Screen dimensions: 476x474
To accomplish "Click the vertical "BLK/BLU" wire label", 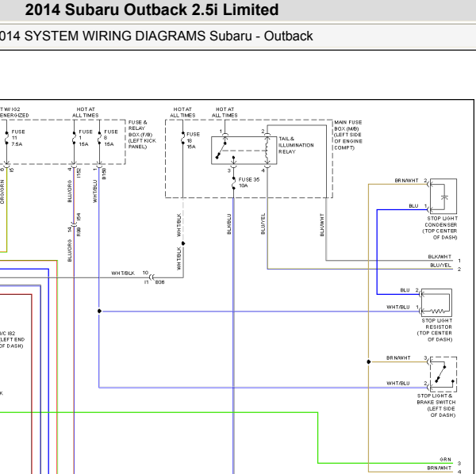I will [229, 224].
